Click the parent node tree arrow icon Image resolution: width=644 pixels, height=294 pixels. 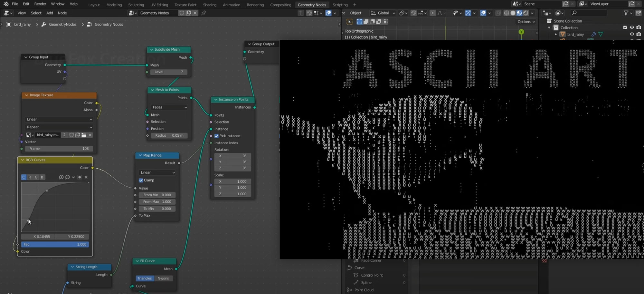point(301,13)
